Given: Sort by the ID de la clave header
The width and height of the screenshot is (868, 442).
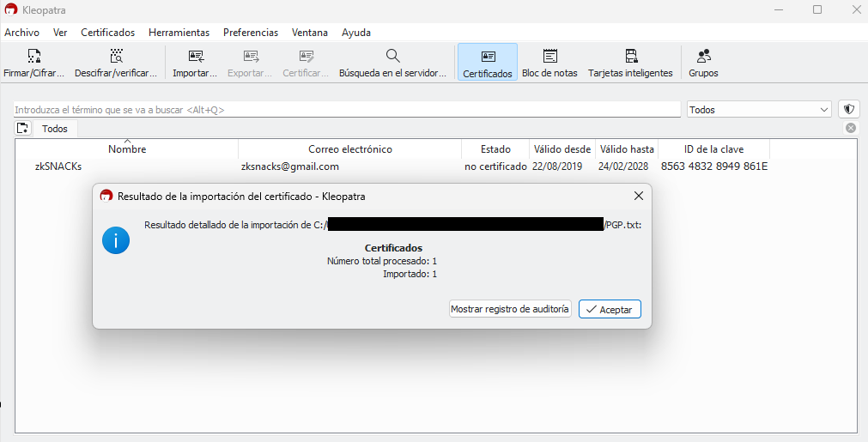Looking at the screenshot, I should coord(713,148).
